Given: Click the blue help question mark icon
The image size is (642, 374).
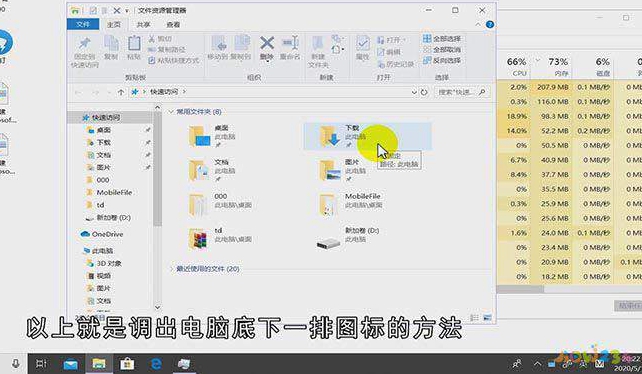Looking at the screenshot, I should click(x=490, y=25).
